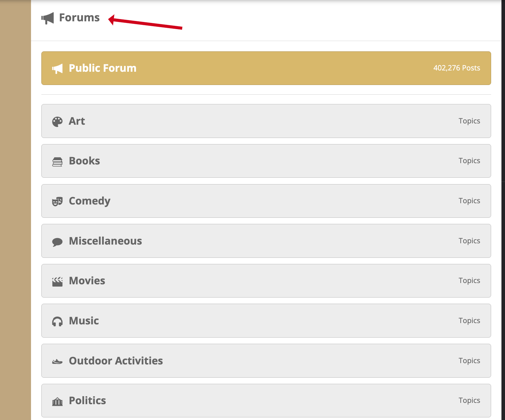Click the Music headphones icon
This screenshot has width=505, height=420.
(x=57, y=321)
